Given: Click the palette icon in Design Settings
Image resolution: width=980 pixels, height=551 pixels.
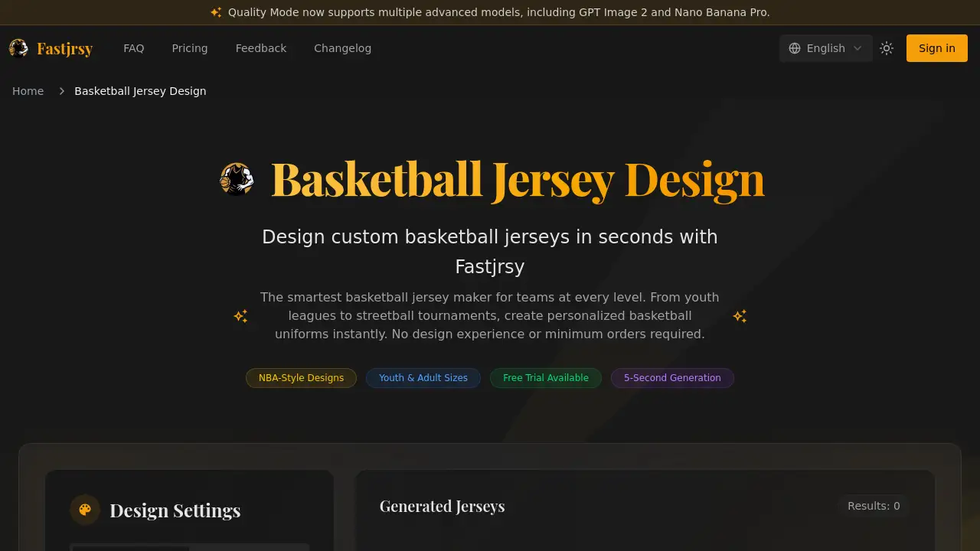Looking at the screenshot, I should pyautogui.click(x=85, y=510).
